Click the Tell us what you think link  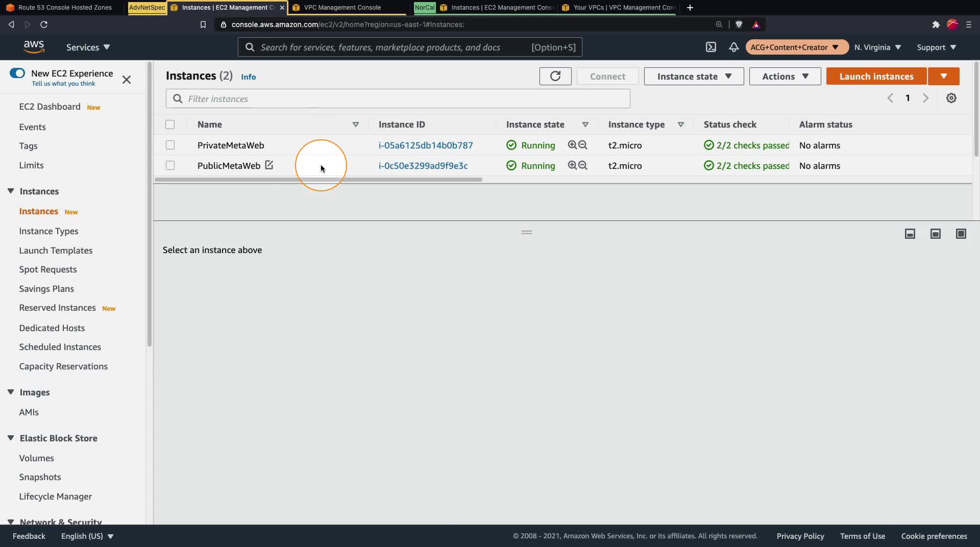pyautogui.click(x=63, y=84)
